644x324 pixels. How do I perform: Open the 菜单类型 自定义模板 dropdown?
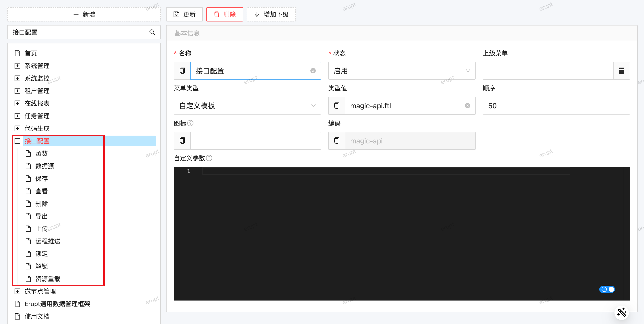pos(247,106)
